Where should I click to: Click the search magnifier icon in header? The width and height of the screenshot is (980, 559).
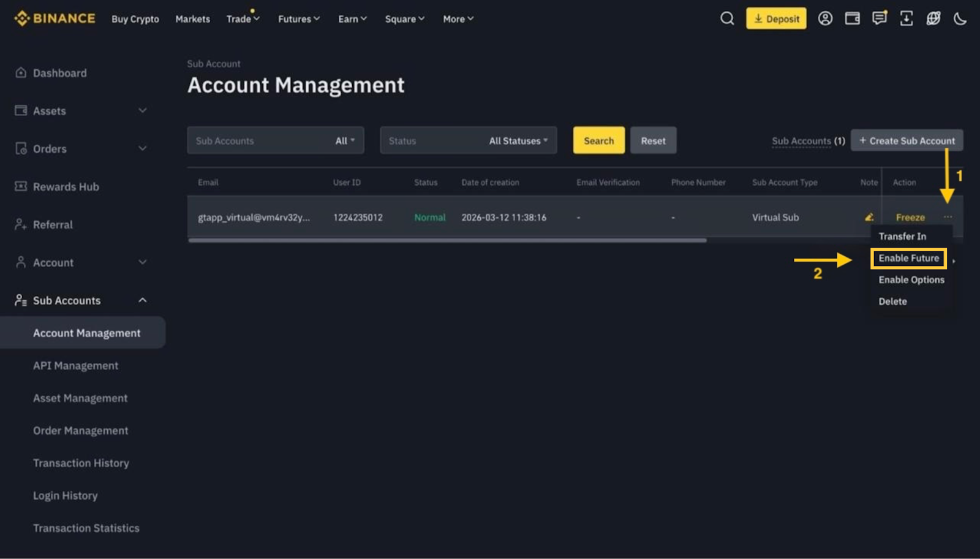(727, 18)
